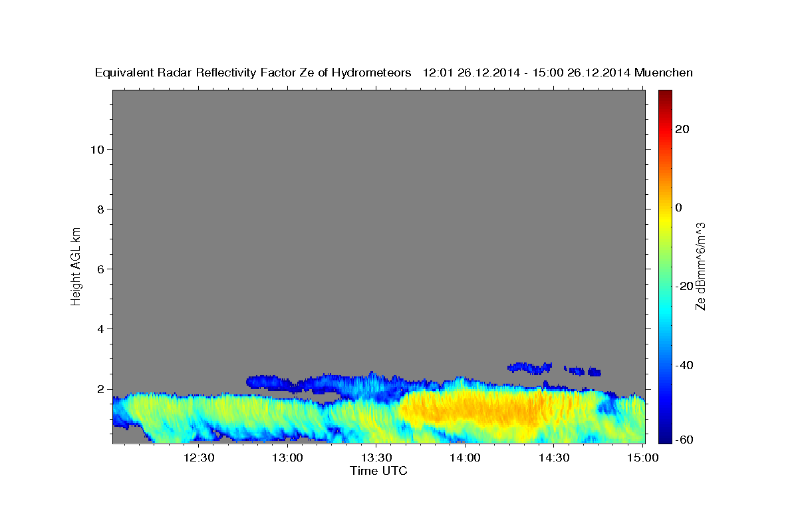Click the '13:00' time tick label
798x532 pixels.
tap(287, 458)
